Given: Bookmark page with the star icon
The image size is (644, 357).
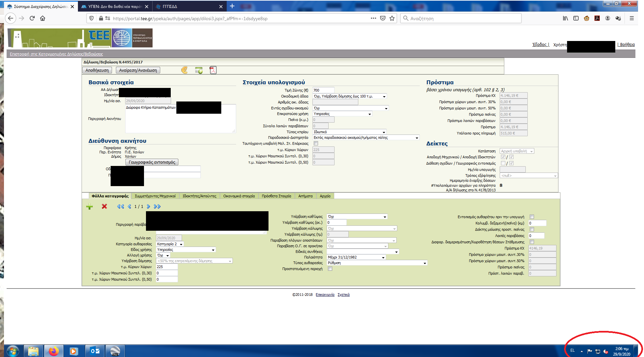Looking at the screenshot, I should click(x=392, y=19).
